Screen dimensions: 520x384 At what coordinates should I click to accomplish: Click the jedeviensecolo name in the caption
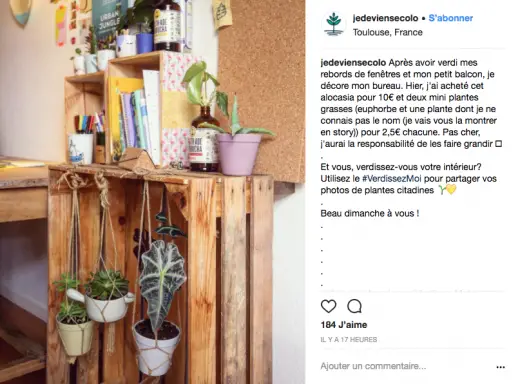[353, 63]
